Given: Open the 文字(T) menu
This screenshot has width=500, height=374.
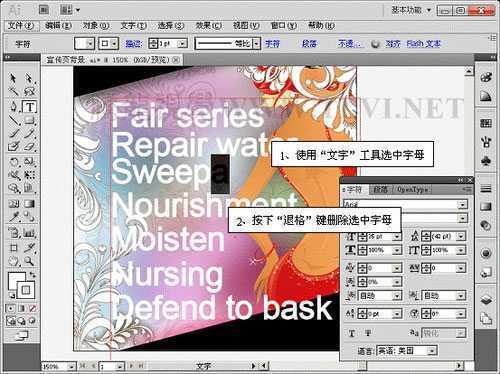Looking at the screenshot, I should (133, 26).
